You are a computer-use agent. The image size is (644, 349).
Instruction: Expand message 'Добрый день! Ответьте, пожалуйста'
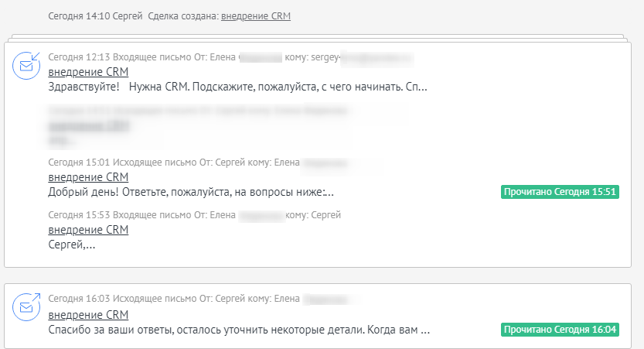click(191, 192)
